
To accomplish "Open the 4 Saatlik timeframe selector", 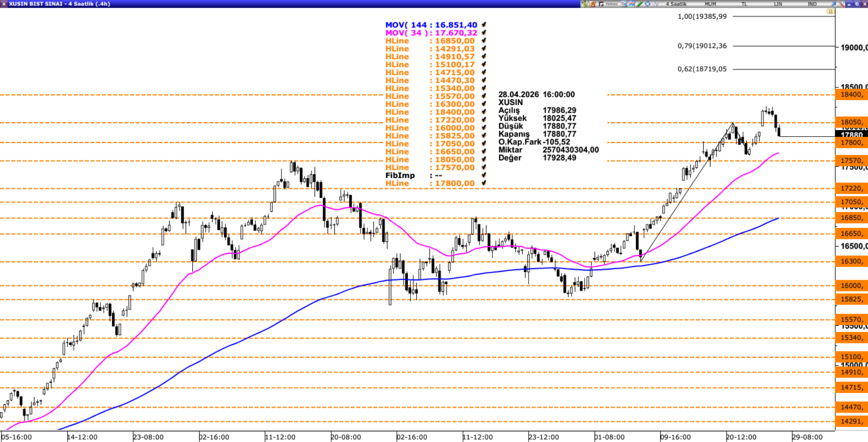I will click(x=676, y=4).
